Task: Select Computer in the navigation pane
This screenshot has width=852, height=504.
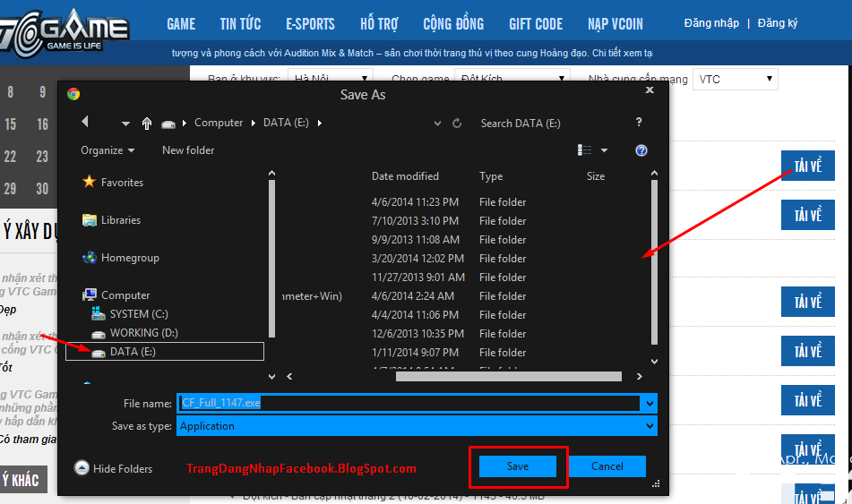Action: tap(125, 295)
